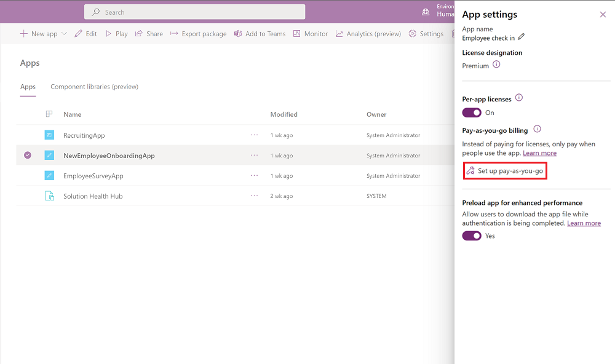Turn off the Per-app licenses toggle
615x364 pixels.
(471, 113)
